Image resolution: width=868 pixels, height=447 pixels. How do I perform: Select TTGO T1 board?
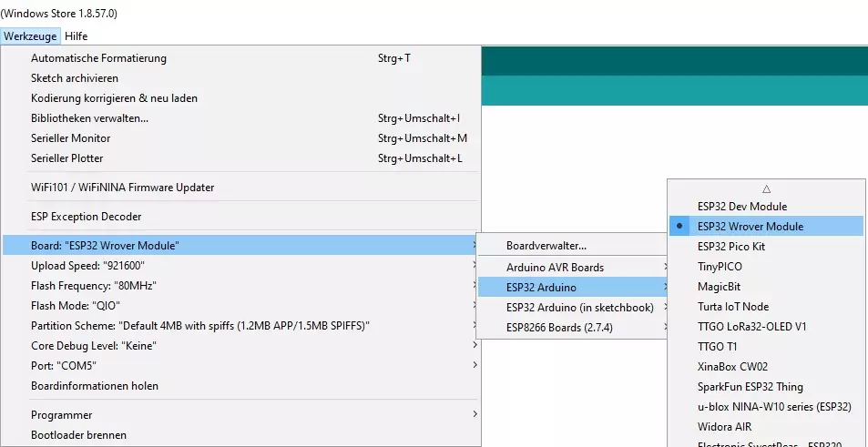(x=766, y=346)
